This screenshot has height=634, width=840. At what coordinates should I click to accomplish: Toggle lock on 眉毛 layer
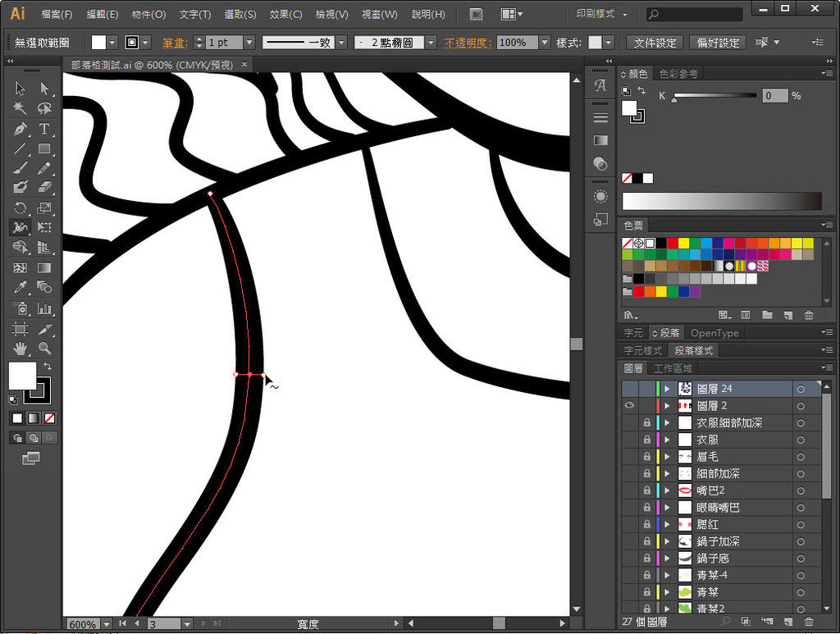[646, 457]
